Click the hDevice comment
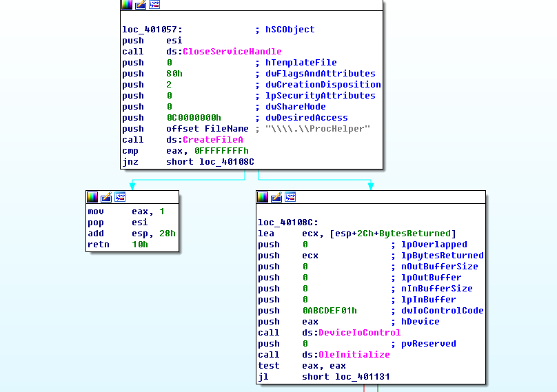Image resolution: width=557 pixels, height=392 pixels. click(421, 322)
